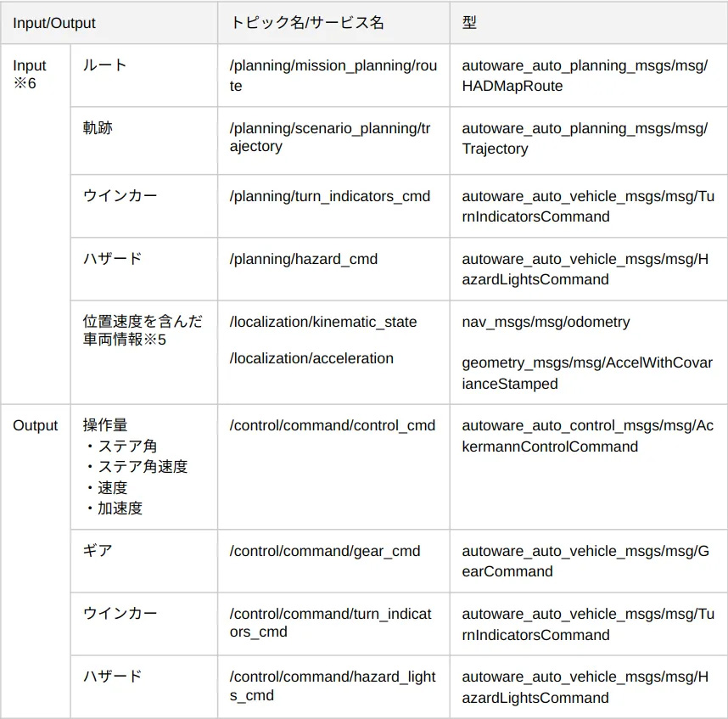
Task: Select the Input ※6 cell
Action: [36, 224]
